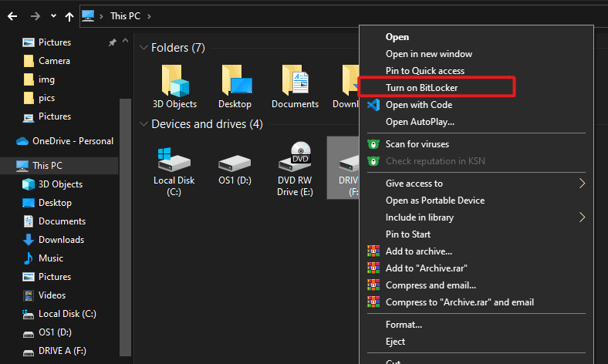This screenshot has height=364, width=608.
Task: Click the VS Code icon in context menu
Action: click(x=373, y=105)
